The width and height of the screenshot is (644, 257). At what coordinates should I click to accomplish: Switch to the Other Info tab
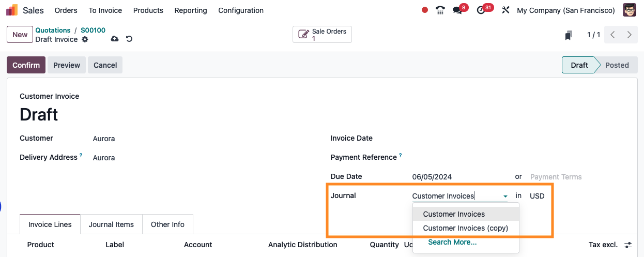[167, 224]
